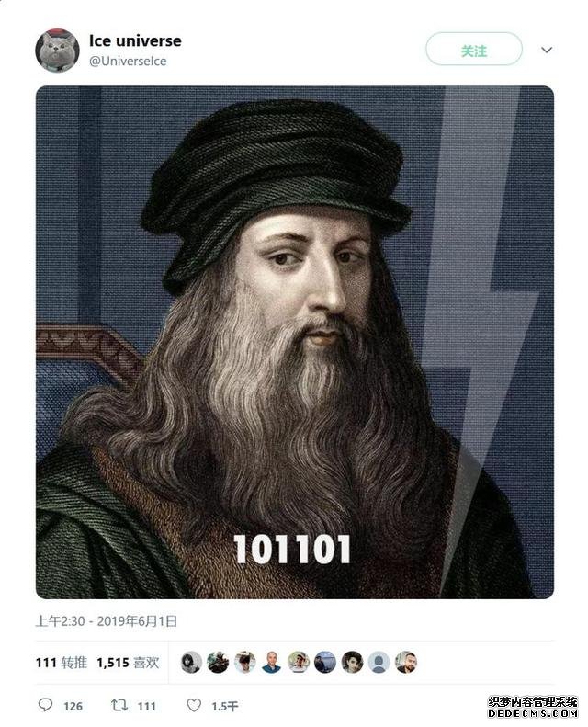
Task: Open the second liker's avatar
Action: [218, 662]
